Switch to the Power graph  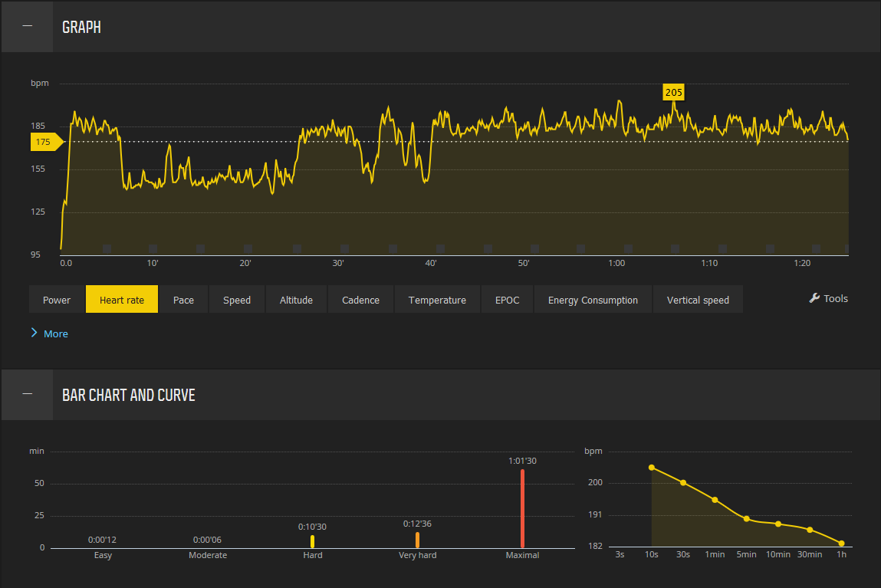pos(56,299)
